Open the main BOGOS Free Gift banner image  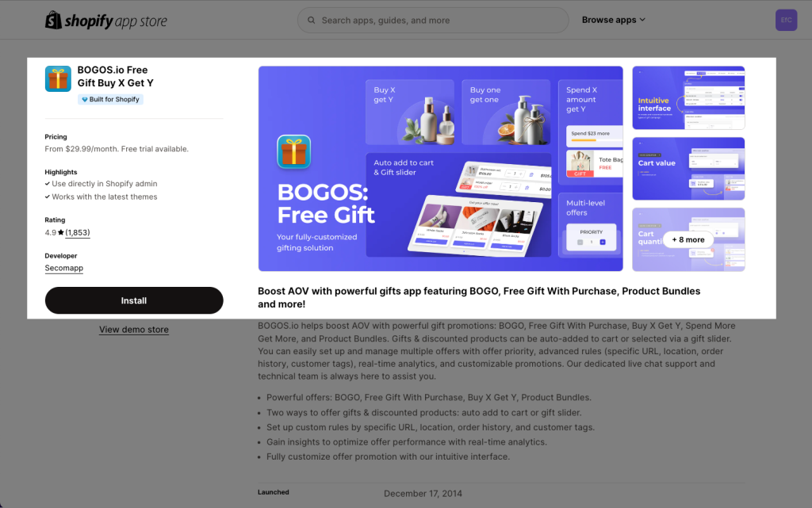(441, 169)
